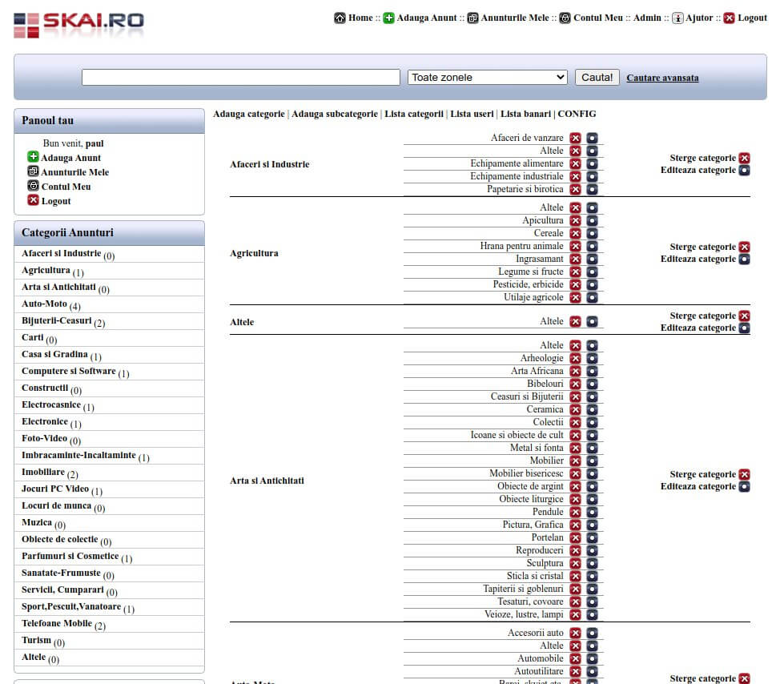
Task: Click Editeaza categorie for Arta si Antichitati
Action: click(698, 486)
